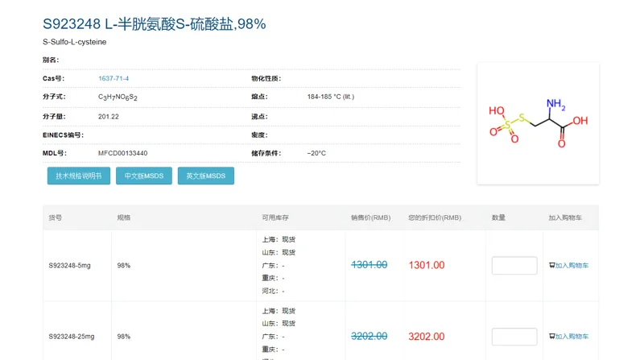644x360 pixels.
Task: Focus quantity field for S923248-5mg
Action: click(514, 266)
